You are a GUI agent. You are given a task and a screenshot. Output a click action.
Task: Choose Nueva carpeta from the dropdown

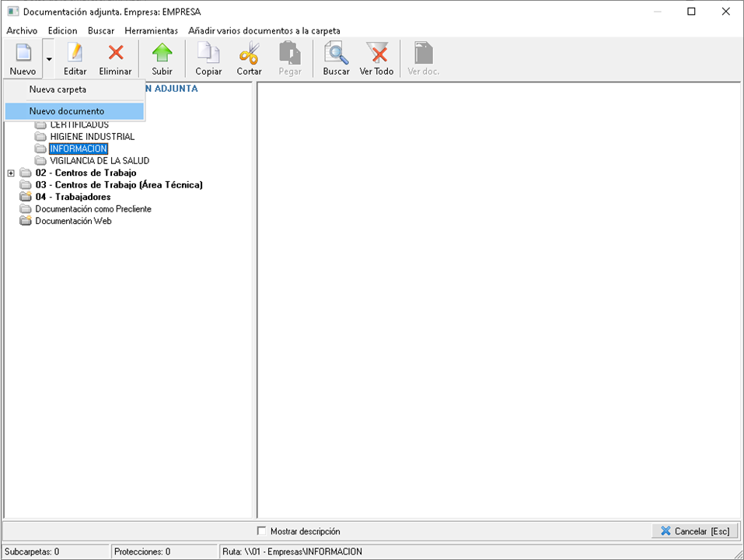(x=58, y=89)
